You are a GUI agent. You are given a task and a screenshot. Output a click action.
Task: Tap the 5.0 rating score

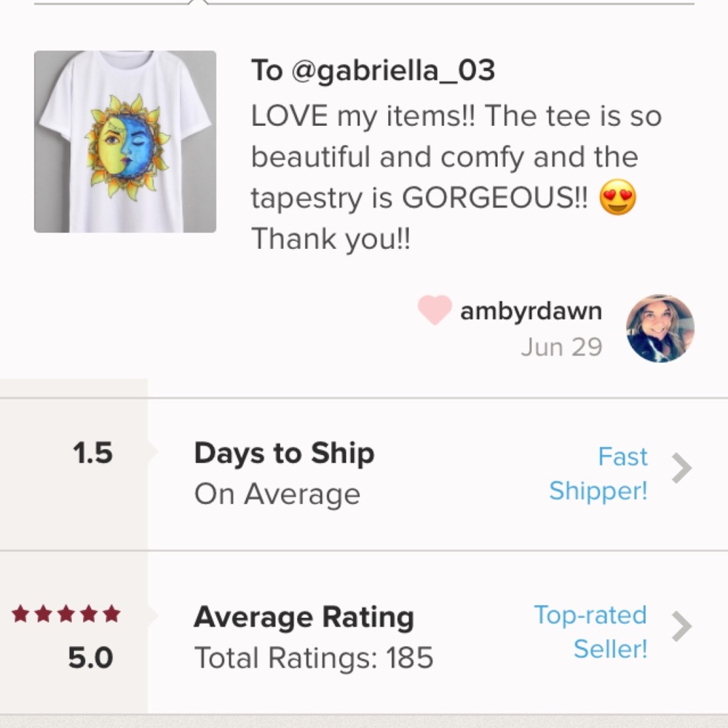coord(90,658)
